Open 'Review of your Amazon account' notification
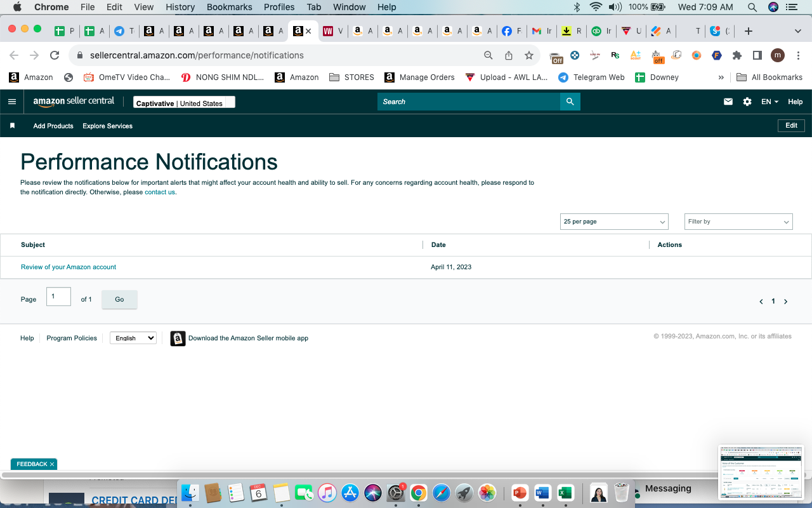Image resolution: width=812 pixels, height=508 pixels. [x=69, y=267]
